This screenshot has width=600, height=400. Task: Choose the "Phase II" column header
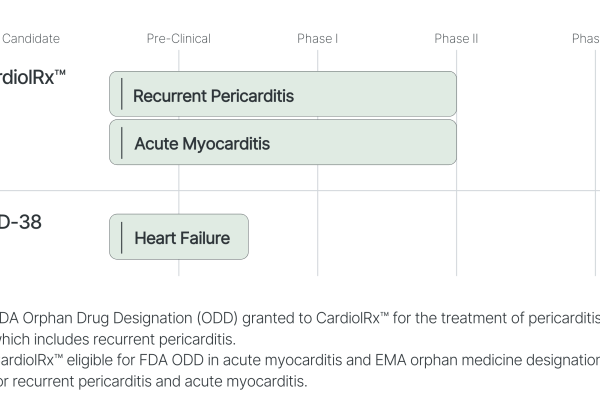tap(456, 39)
